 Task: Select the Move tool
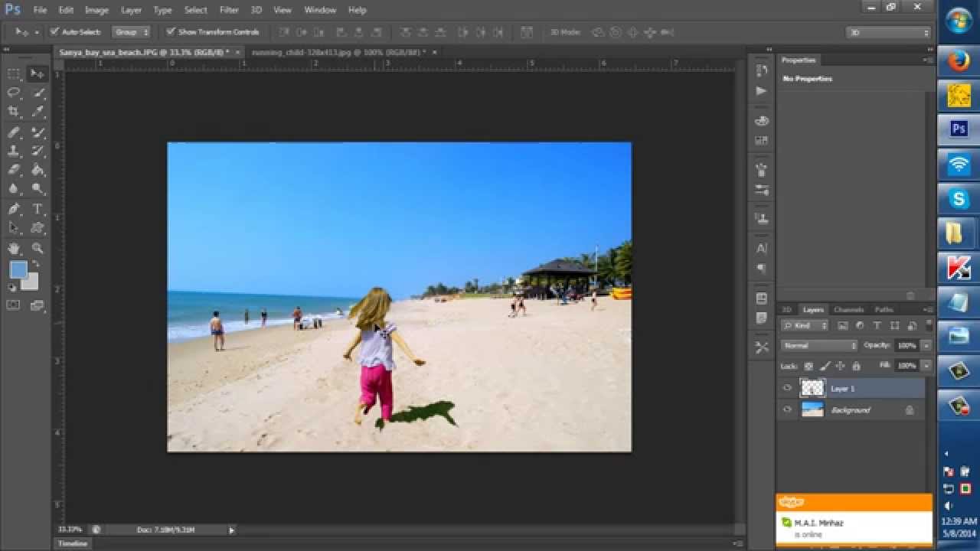[x=37, y=73]
